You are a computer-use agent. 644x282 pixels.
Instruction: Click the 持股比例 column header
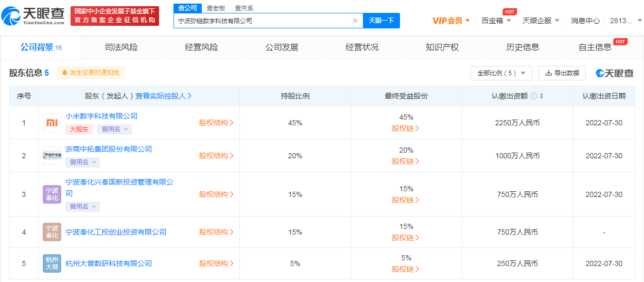click(295, 96)
